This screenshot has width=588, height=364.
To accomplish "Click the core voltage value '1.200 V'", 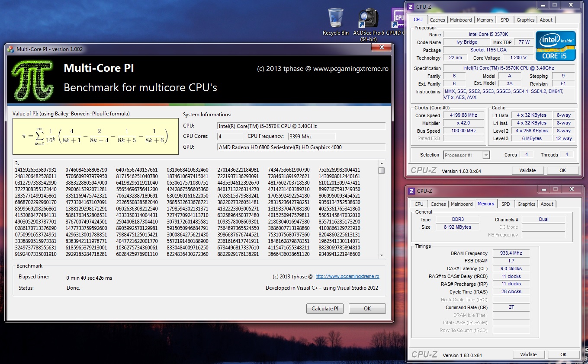I will pyautogui.click(x=518, y=58).
